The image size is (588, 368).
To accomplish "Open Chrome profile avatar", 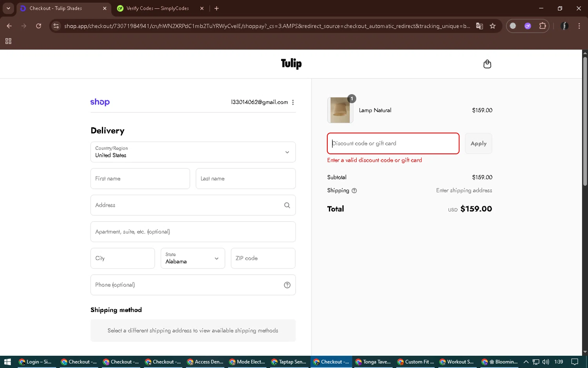I will [564, 26].
